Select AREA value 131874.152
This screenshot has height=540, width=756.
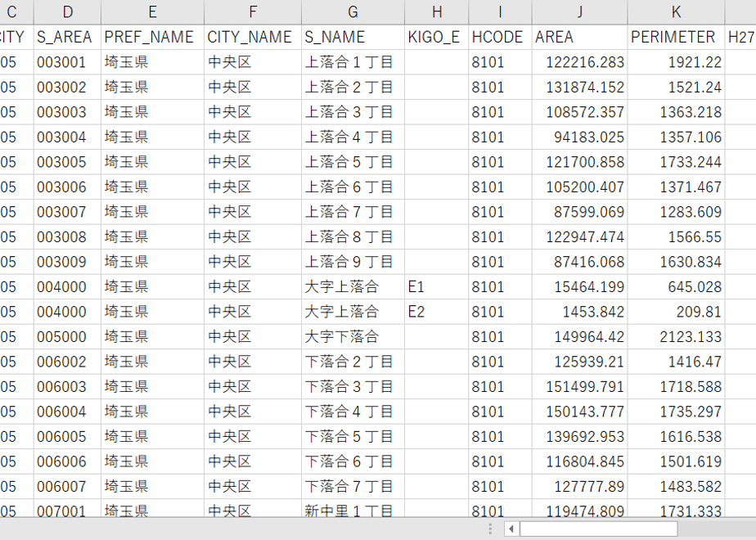pos(580,88)
